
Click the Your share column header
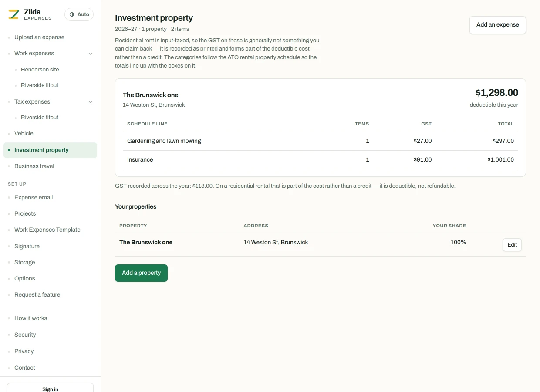(x=449, y=226)
